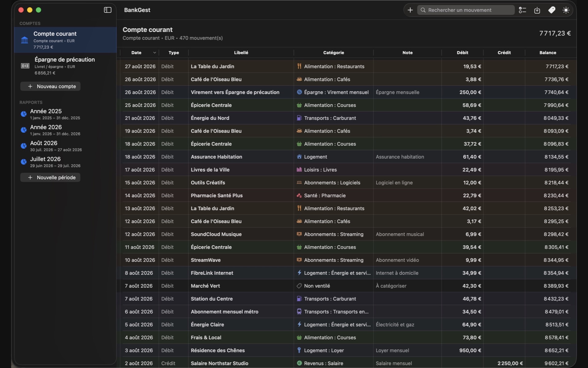Click the pie chart icon of Juillet 2026
588x368 pixels.
(24, 162)
